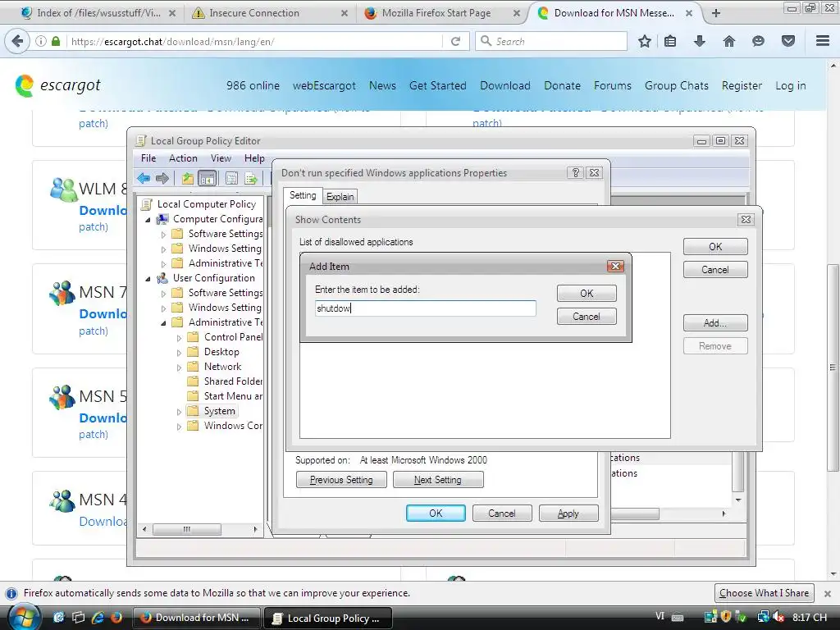The width and height of the screenshot is (840, 630).
Task: Open the Firefox downloads arrow icon
Action: tap(700, 41)
